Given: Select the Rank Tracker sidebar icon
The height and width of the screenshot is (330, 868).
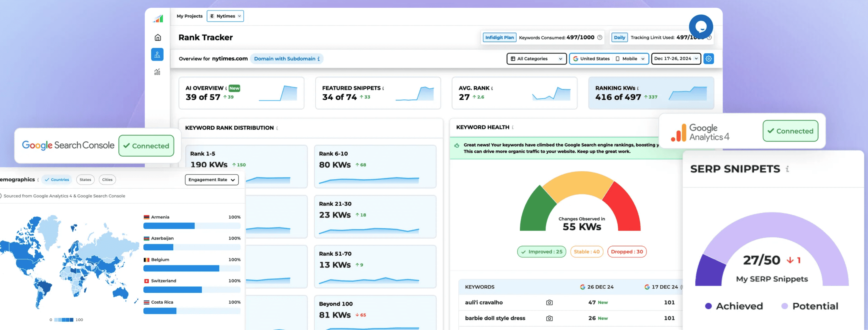Looking at the screenshot, I should (x=157, y=55).
